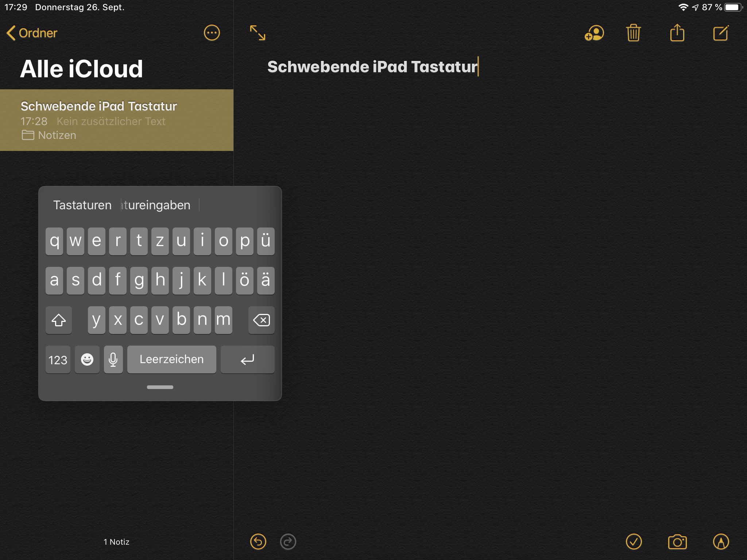Toggle full screen note with expand arrows
747x560 pixels.
pos(258,33)
